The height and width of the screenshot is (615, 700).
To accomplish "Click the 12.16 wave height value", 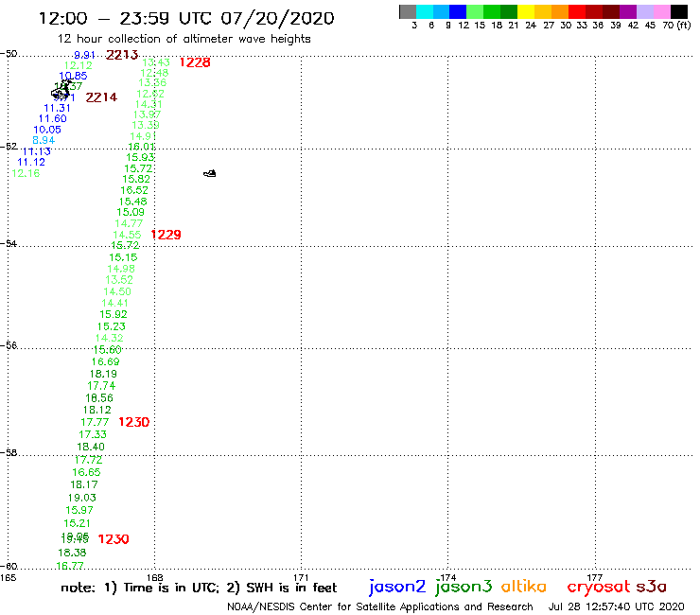I will tap(26, 173).
